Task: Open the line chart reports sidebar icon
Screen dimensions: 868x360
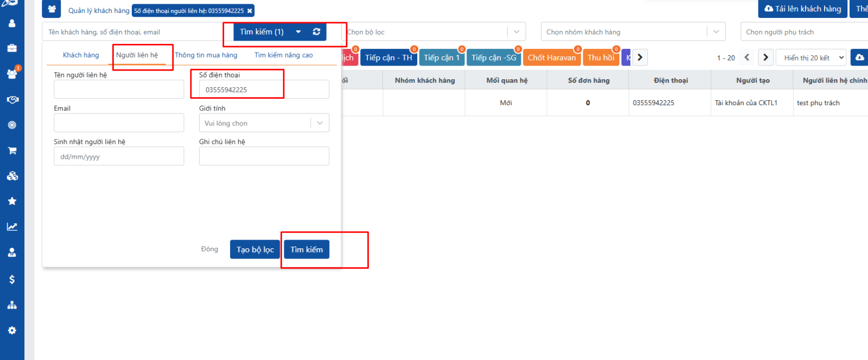Action: click(x=12, y=227)
